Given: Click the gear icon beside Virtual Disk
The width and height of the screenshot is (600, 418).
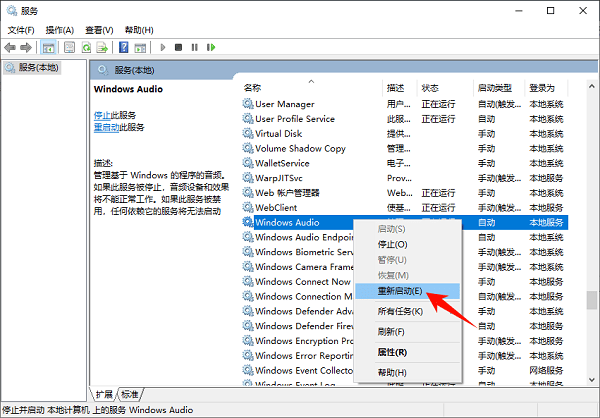Looking at the screenshot, I should 248,134.
